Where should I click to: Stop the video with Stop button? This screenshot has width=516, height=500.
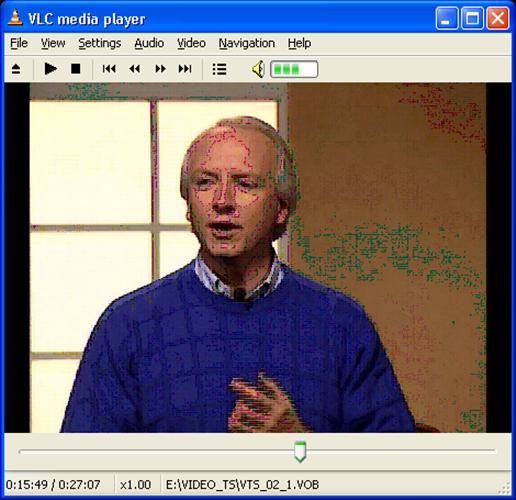[x=76, y=69]
